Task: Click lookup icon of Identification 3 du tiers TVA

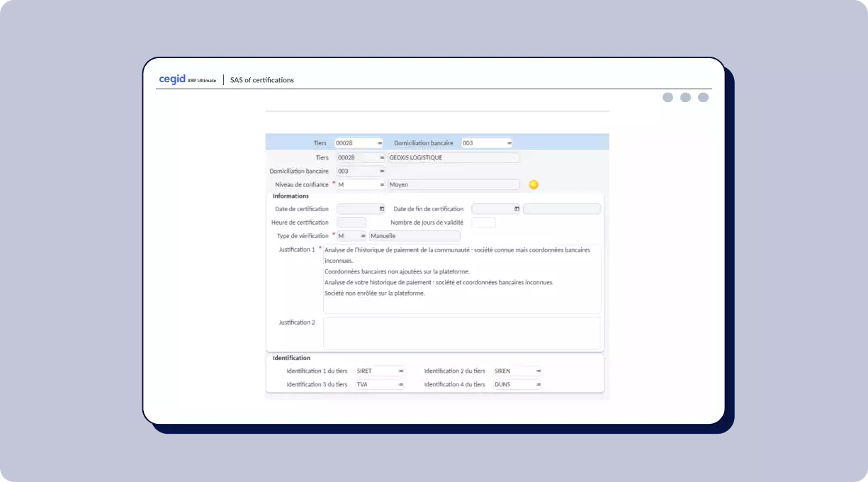Action: click(x=400, y=385)
